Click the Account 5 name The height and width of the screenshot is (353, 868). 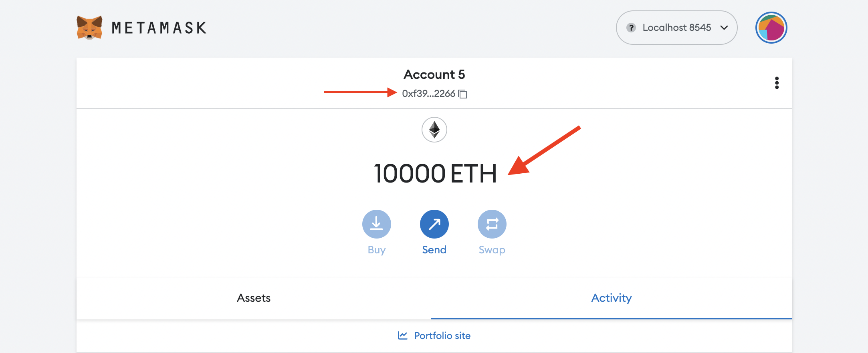click(x=434, y=74)
